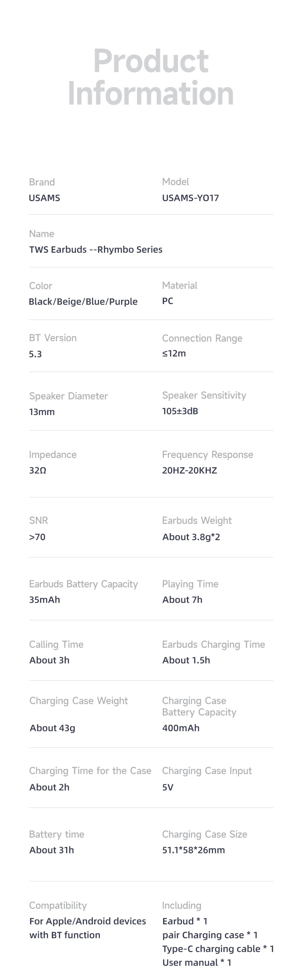The image size is (302, 980).
Task: Select the 35mAh earbuds battery capacity
Action: pyautogui.click(x=45, y=600)
